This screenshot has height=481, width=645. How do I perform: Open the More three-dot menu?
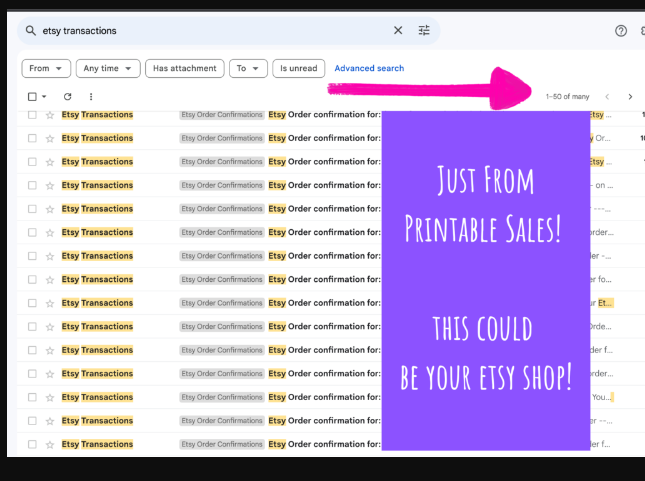click(91, 97)
